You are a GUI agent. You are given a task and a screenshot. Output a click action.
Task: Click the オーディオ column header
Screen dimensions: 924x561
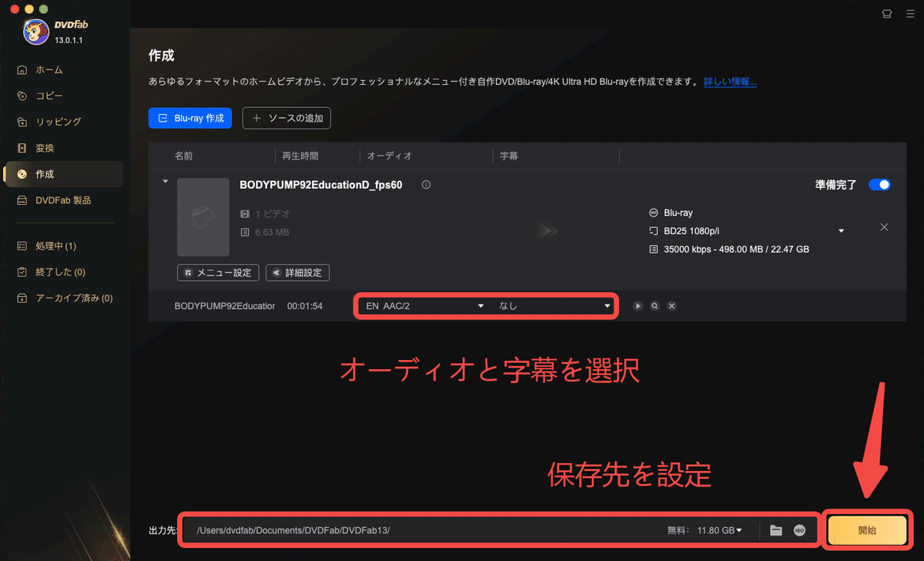point(390,156)
